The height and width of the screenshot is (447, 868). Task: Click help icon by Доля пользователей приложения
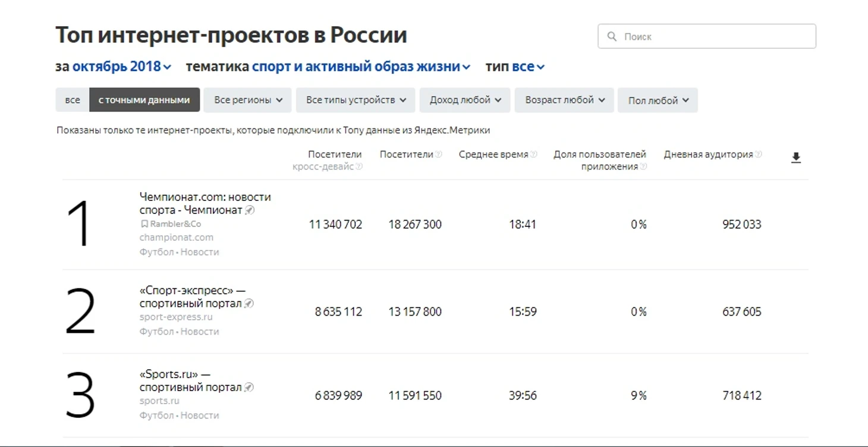[643, 166]
